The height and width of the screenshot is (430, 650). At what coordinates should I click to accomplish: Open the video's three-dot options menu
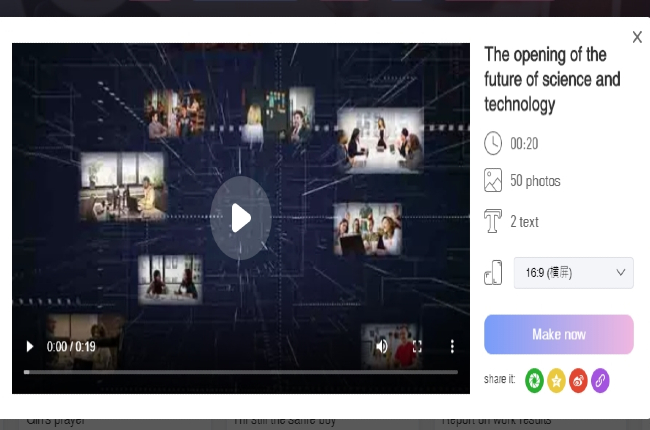point(452,346)
